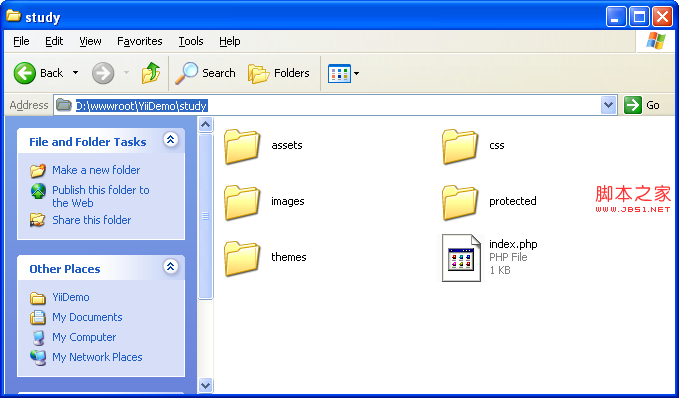Click the My Documents link

[87, 317]
